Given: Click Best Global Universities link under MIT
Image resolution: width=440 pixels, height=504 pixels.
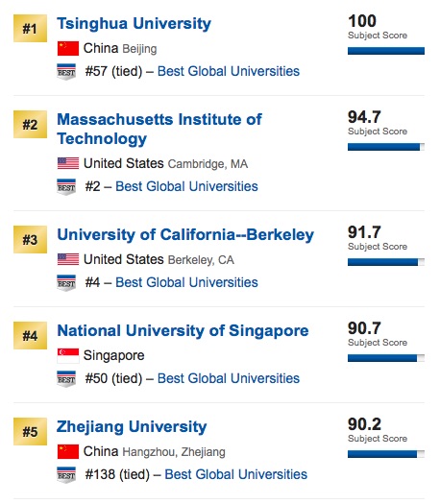Looking at the screenshot, I should coord(186,186).
